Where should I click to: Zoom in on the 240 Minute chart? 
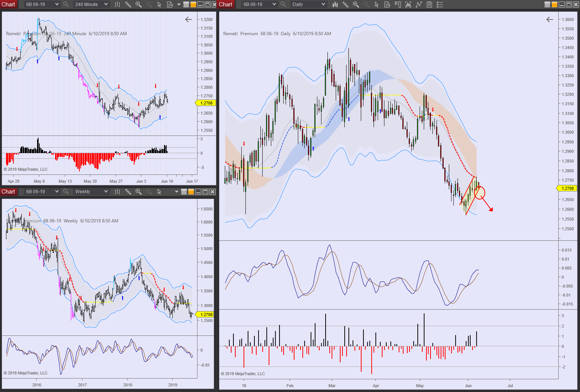[139, 4]
